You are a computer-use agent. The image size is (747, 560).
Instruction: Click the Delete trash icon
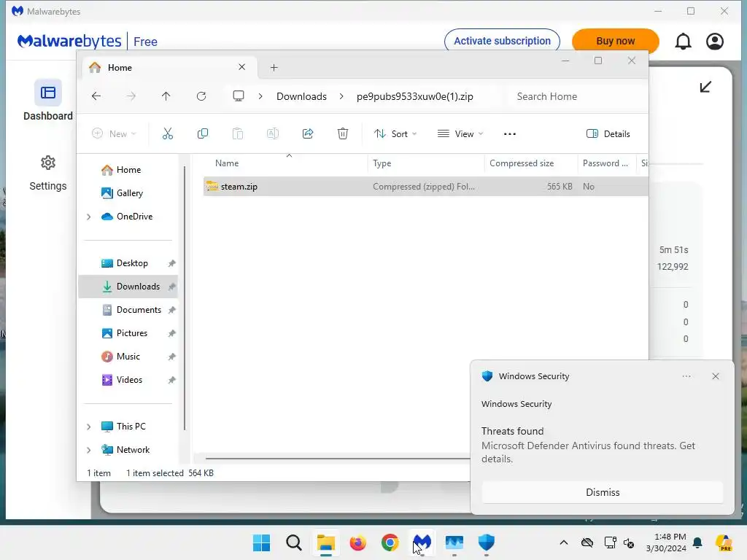point(343,134)
